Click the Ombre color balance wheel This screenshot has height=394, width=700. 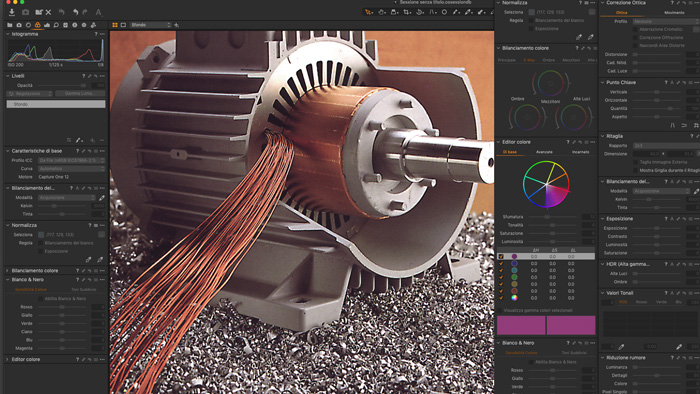click(527, 117)
